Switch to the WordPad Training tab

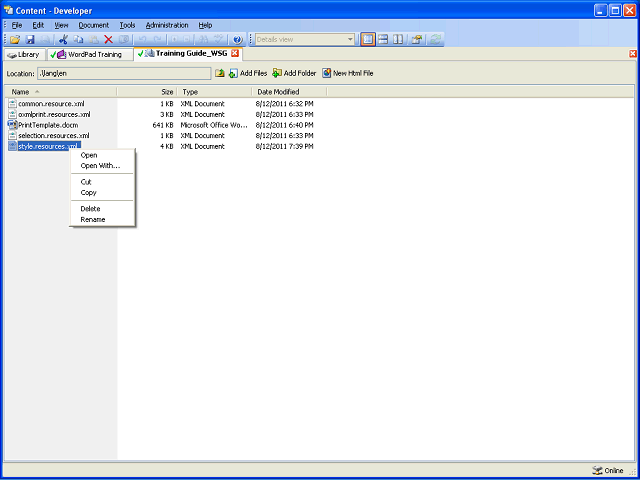click(90, 54)
